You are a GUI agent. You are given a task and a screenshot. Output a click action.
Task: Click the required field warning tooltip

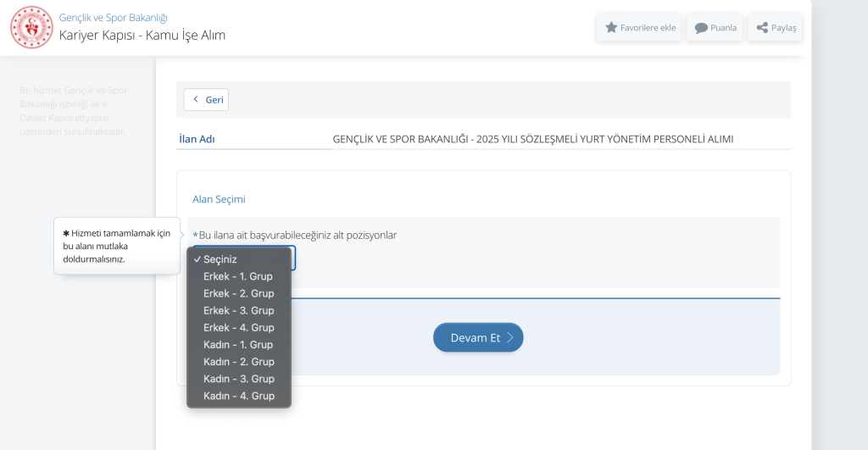(x=117, y=246)
